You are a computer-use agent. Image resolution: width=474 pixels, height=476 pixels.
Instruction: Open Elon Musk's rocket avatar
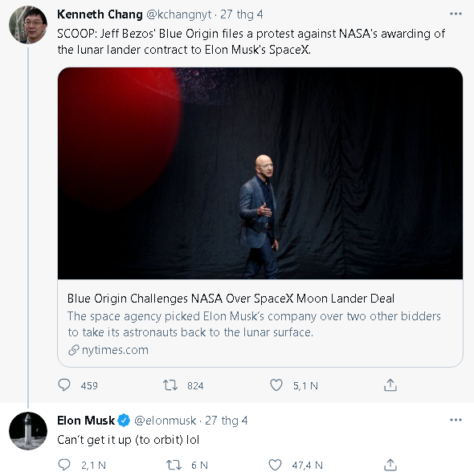pos(28,431)
